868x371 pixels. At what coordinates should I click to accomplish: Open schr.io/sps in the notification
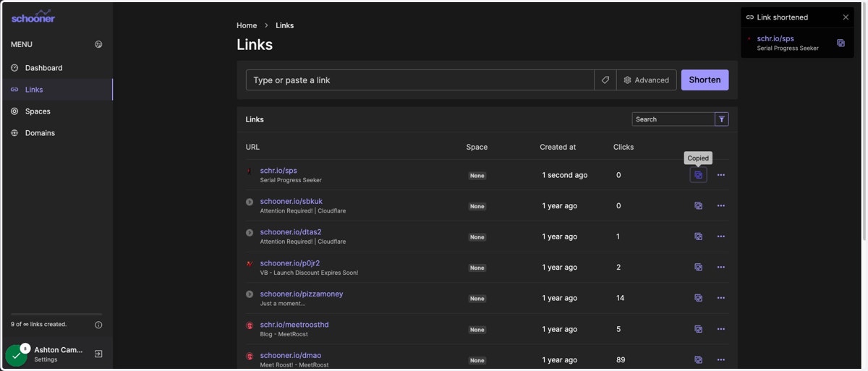click(x=775, y=38)
